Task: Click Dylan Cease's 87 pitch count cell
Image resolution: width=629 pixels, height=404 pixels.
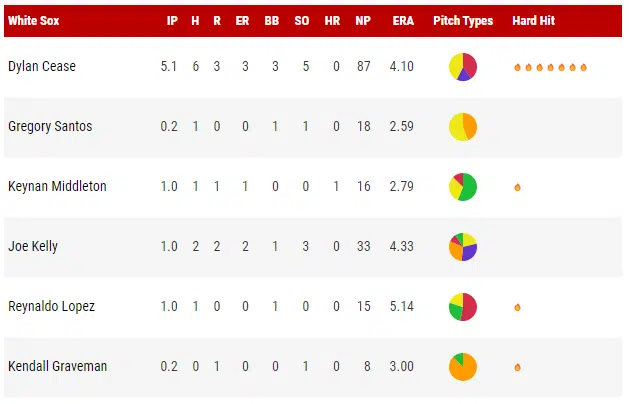Action: pyautogui.click(x=365, y=67)
